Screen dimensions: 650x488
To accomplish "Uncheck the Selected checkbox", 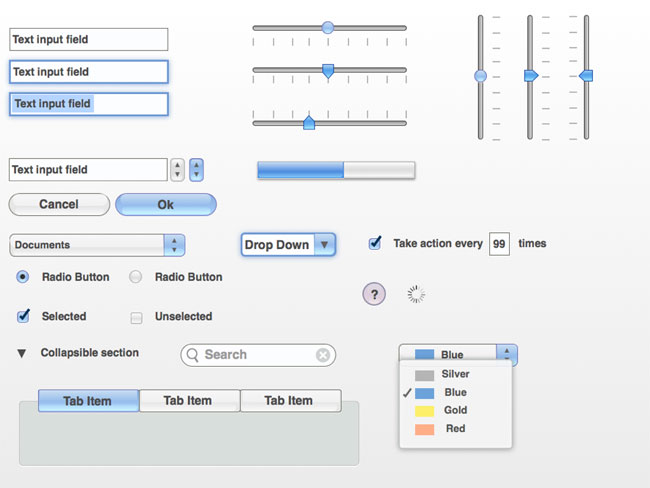I will coord(23,316).
